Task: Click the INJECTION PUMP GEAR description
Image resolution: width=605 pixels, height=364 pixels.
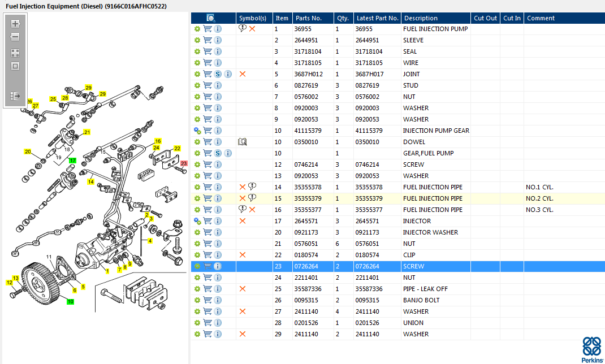Action: point(436,131)
